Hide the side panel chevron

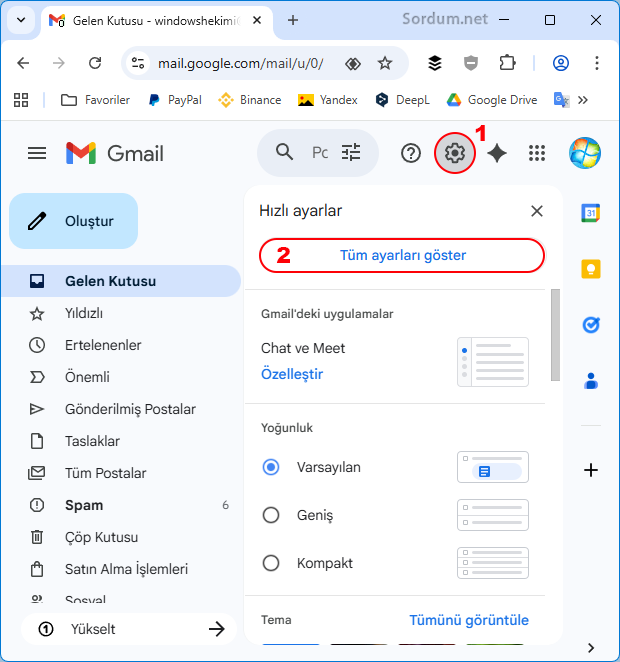click(591, 648)
